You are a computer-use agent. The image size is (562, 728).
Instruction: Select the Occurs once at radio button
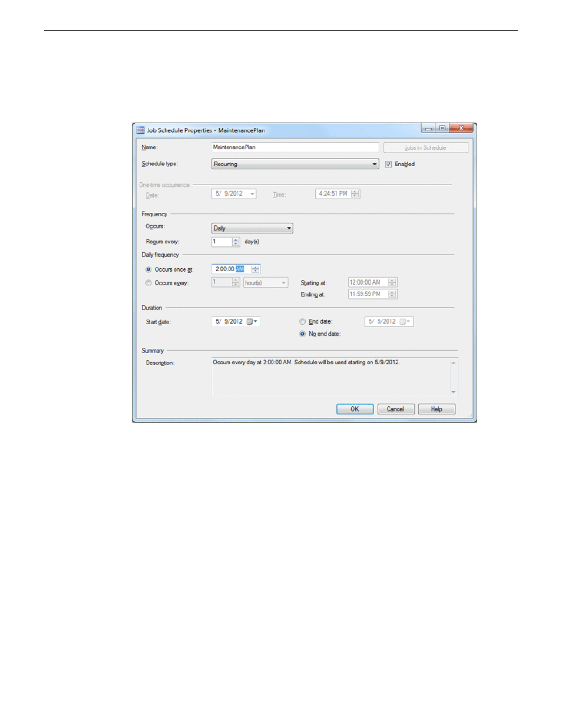pos(148,269)
